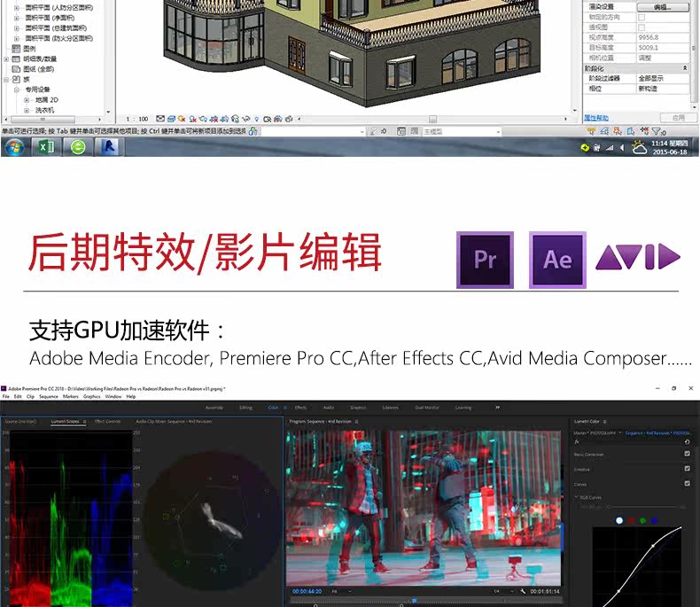This screenshot has width=700, height=607.
Task: Toggle 透视图 checkbox in Revit properties
Action: click(x=642, y=27)
